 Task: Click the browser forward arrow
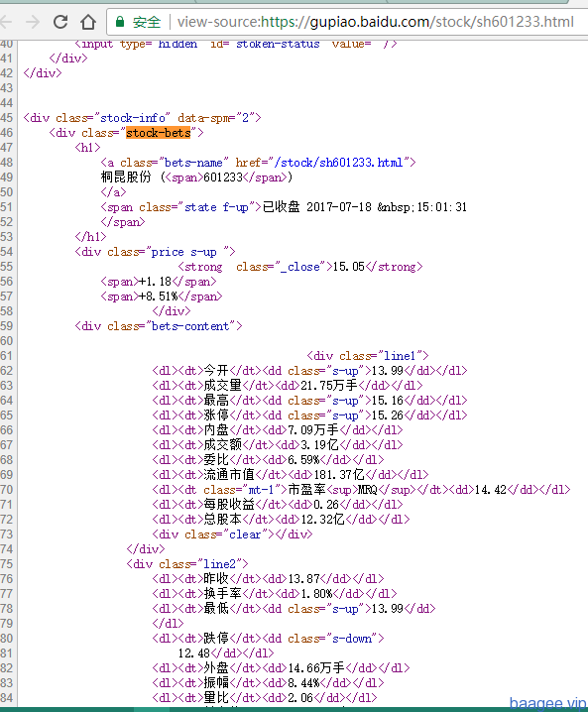(33, 22)
